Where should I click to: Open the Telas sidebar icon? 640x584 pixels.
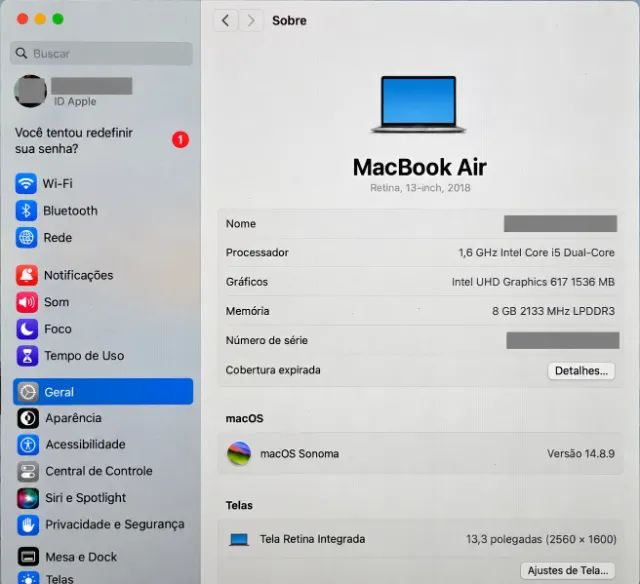click(x=28, y=579)
